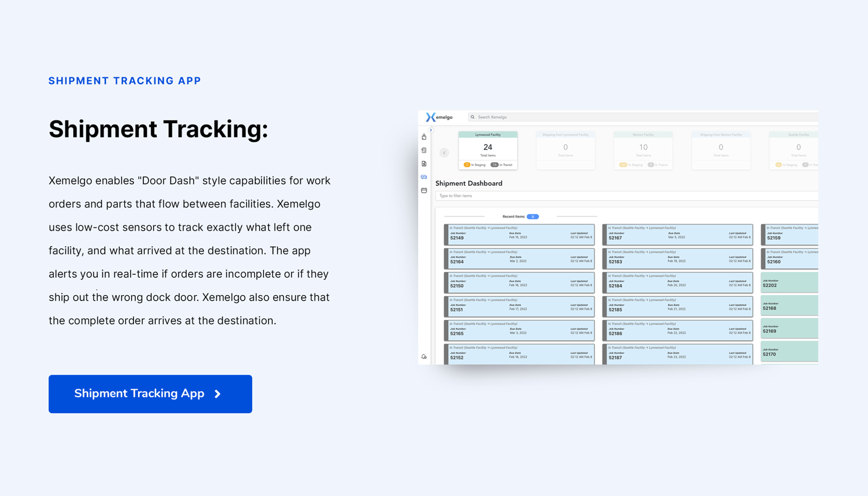Open job 52150 shipment card
This screenshot has width=868, height=496.
coord(519,283)
